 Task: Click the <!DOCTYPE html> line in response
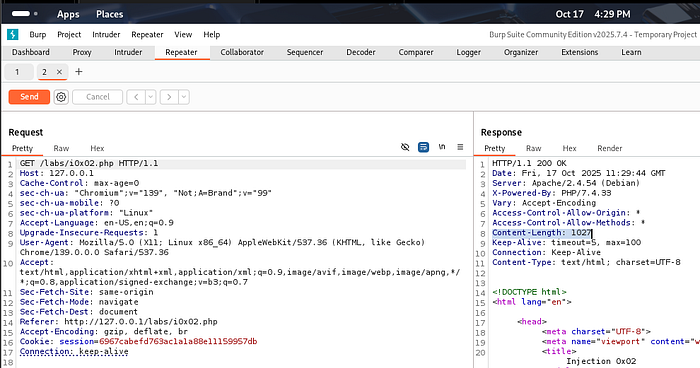pos(529,292)
